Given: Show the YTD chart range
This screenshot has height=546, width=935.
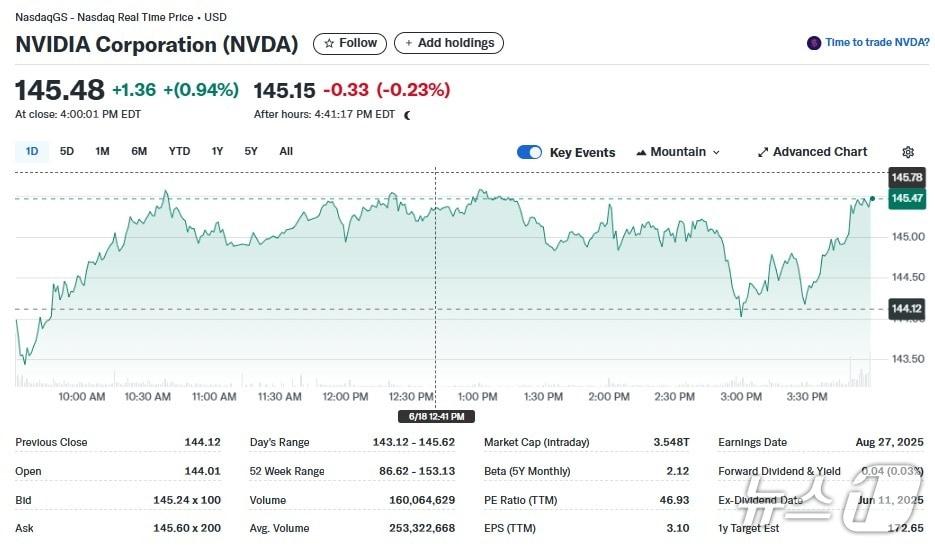Looking at the screenshot, I should (179, 151).
